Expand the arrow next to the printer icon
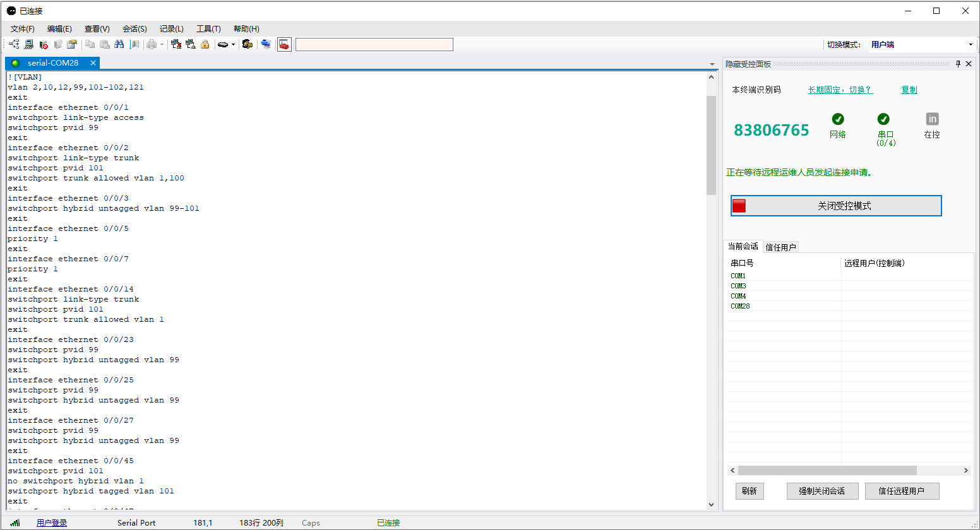Screen dimensions: 980x530 pos(162,44)
